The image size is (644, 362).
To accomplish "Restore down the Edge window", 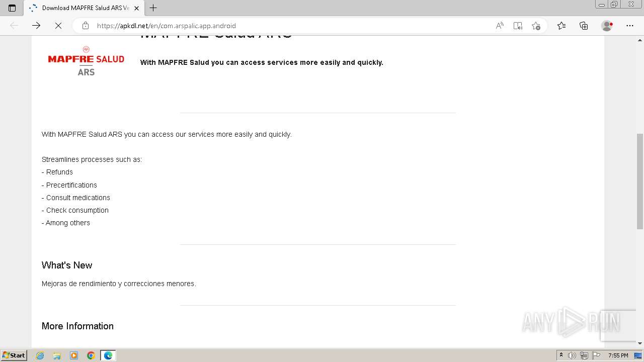I will click(x=614, y=5).
